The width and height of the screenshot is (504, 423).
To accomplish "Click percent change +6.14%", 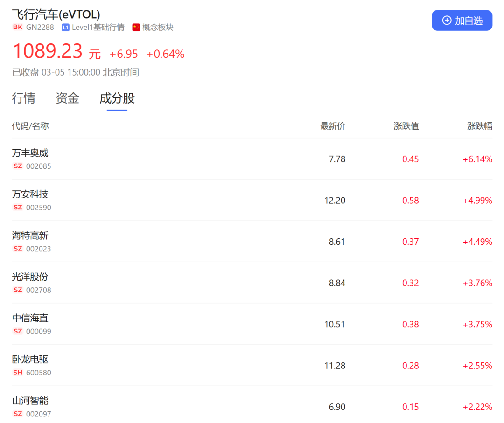I will point(477,159).
